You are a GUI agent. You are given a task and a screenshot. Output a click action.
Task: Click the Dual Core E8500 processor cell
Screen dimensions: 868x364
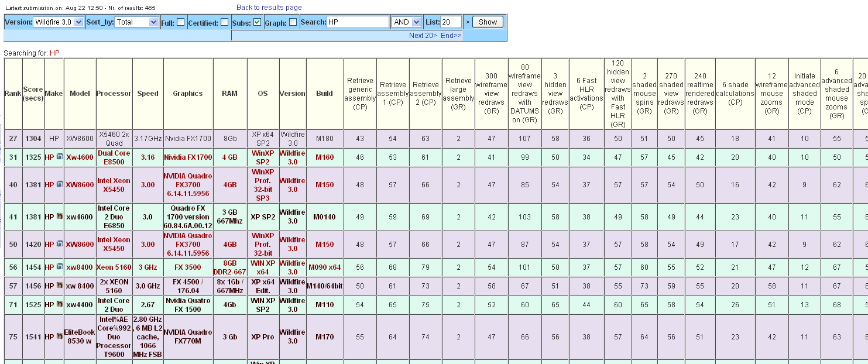pyautogui.click(x=114, y=157)
